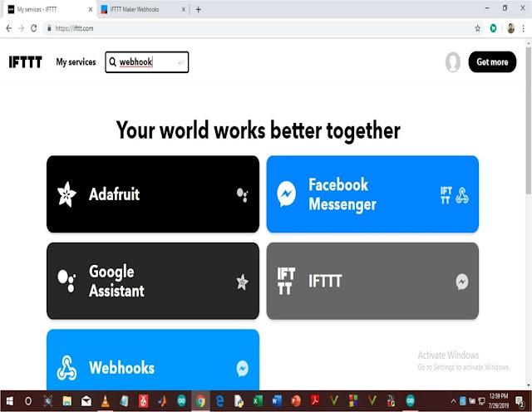Click the small Messenger icon on the IFTTT card
Viewport: 532px width, 412px height.
point(462,282)
